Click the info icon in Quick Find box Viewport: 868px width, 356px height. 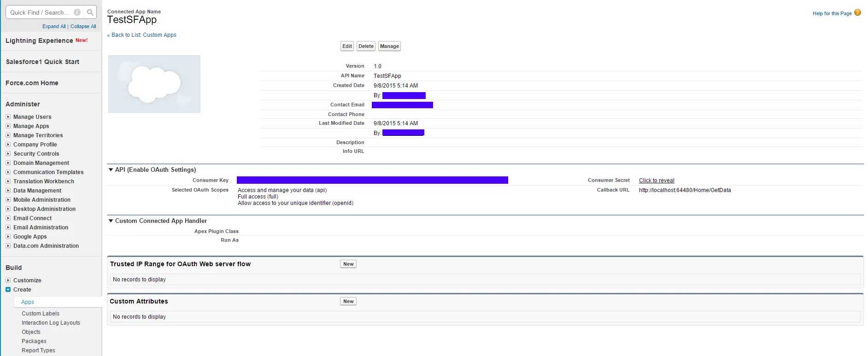77,12
